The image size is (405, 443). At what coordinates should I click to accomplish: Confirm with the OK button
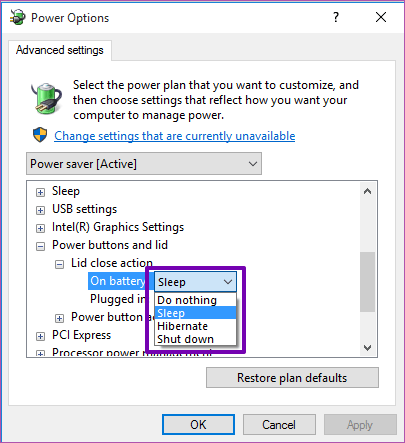pos(198,425)
